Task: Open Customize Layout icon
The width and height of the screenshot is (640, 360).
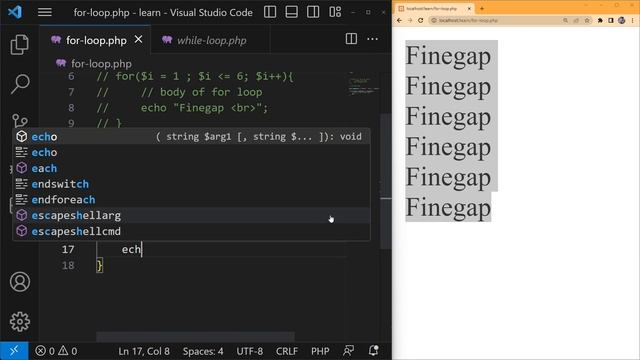Action: [x=335, y=12]
